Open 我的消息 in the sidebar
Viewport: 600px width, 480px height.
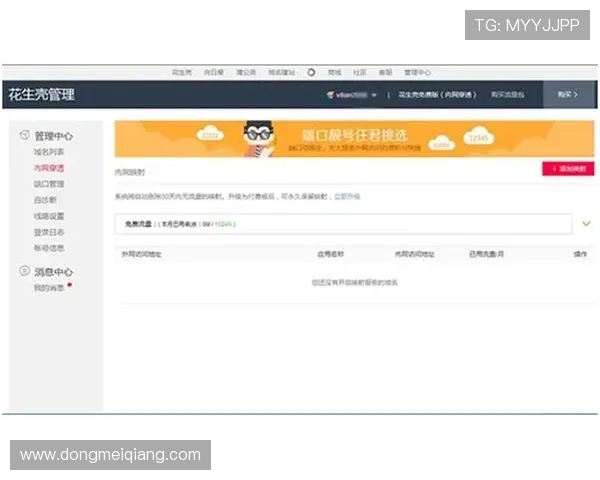tap(49, 288)
